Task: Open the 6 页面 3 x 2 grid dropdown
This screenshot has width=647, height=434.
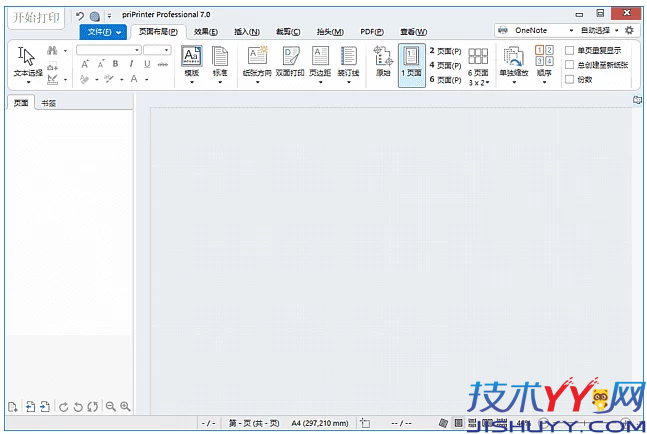Action: click(x=478, y=66)
